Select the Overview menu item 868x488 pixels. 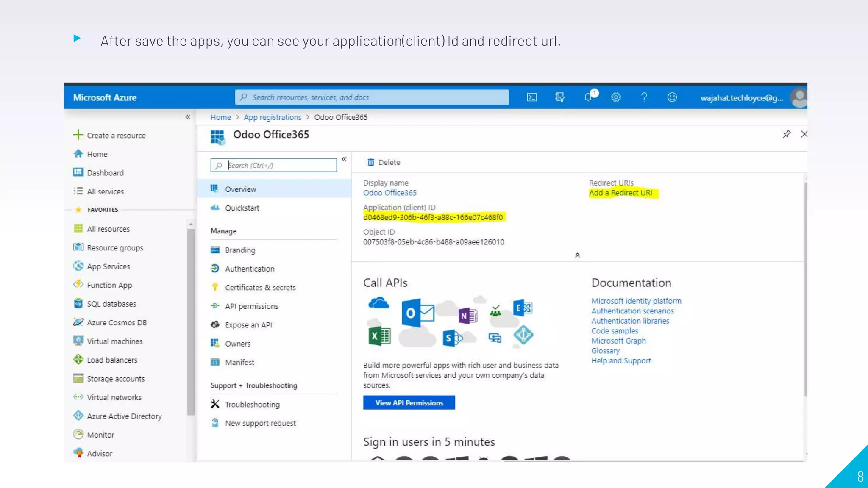click(x=274, y=189)
